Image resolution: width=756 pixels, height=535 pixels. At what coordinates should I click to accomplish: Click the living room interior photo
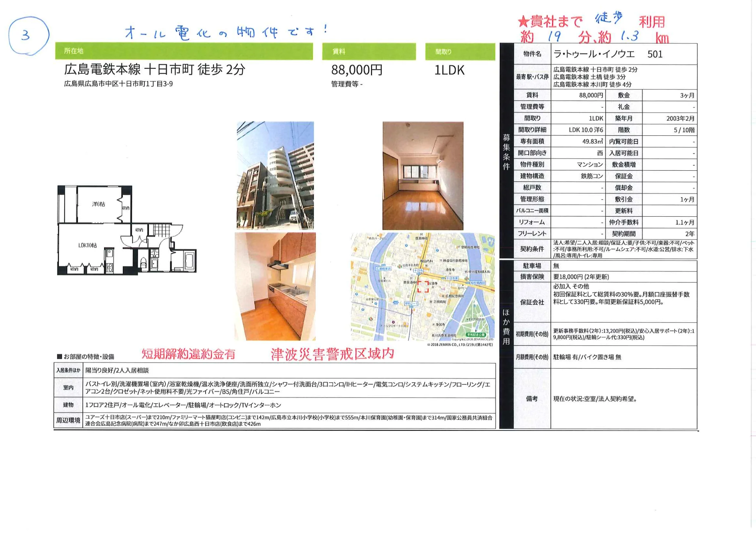423,176
